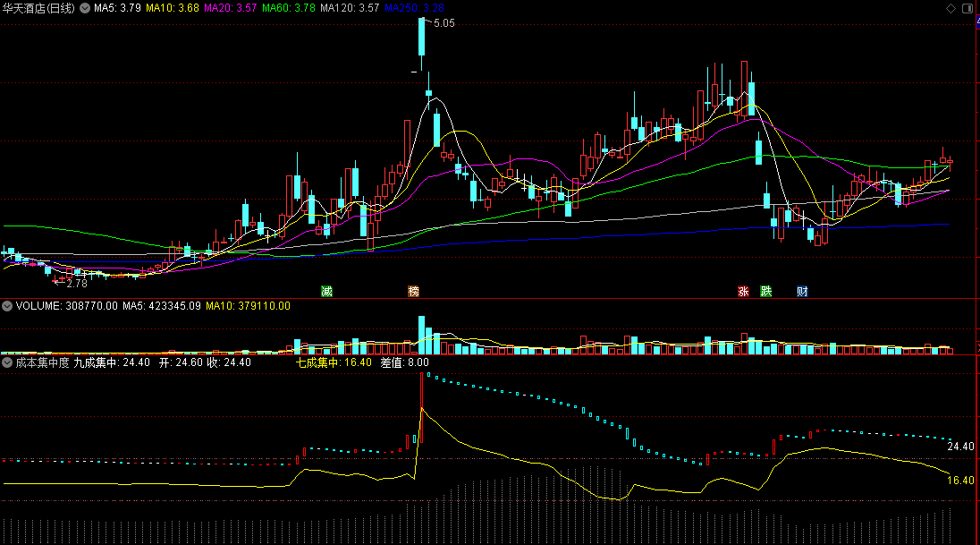This screenshot has height=545, width=980.
Task: Click the 差值: 8.00 value
Action: pyautogui.click(x=404, y=362)
